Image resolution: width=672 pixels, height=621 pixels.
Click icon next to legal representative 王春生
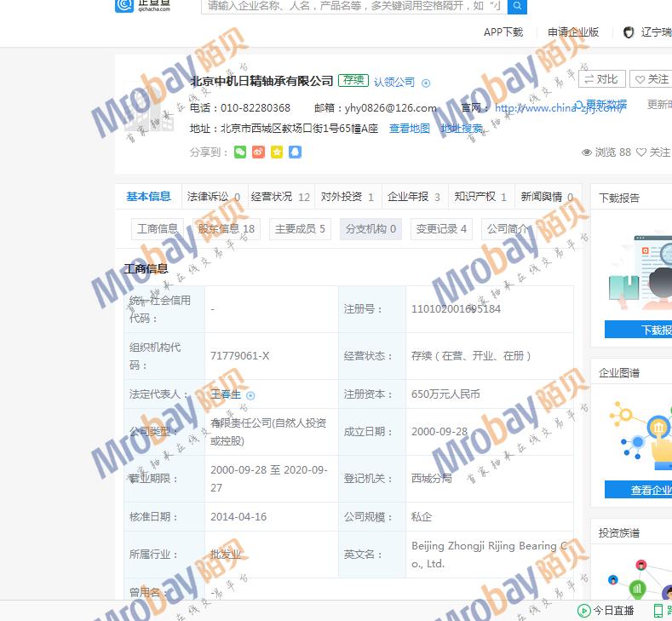click(250, 395)
